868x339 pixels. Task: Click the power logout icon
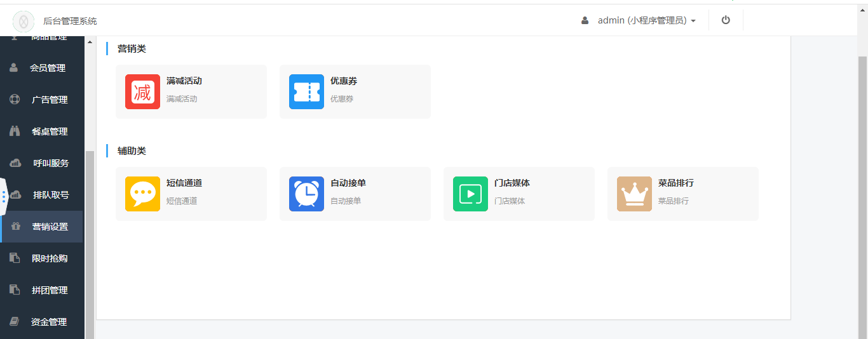tap(726, 20)
